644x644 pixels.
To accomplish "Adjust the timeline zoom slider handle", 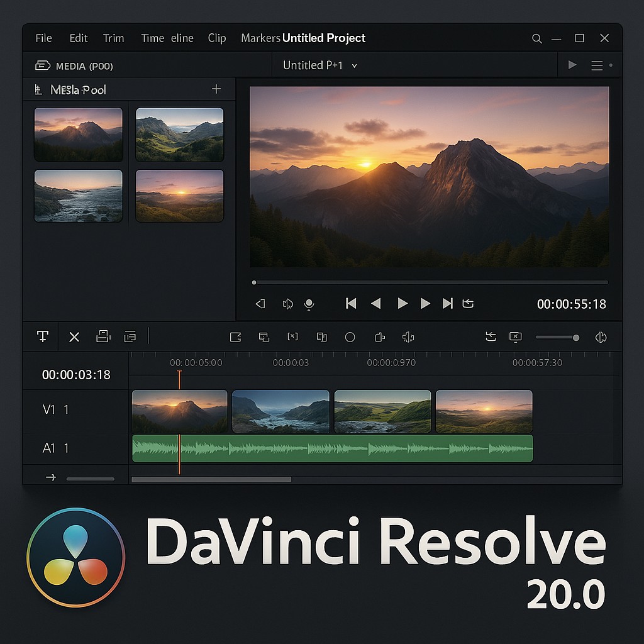I will tap(575, 338).
